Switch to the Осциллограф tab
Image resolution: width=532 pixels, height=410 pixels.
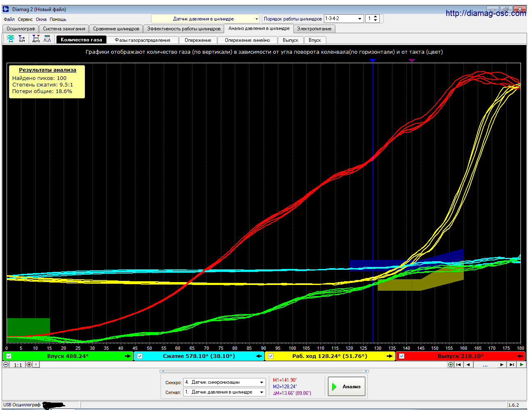pyautogui.click(x=21, y=29)
